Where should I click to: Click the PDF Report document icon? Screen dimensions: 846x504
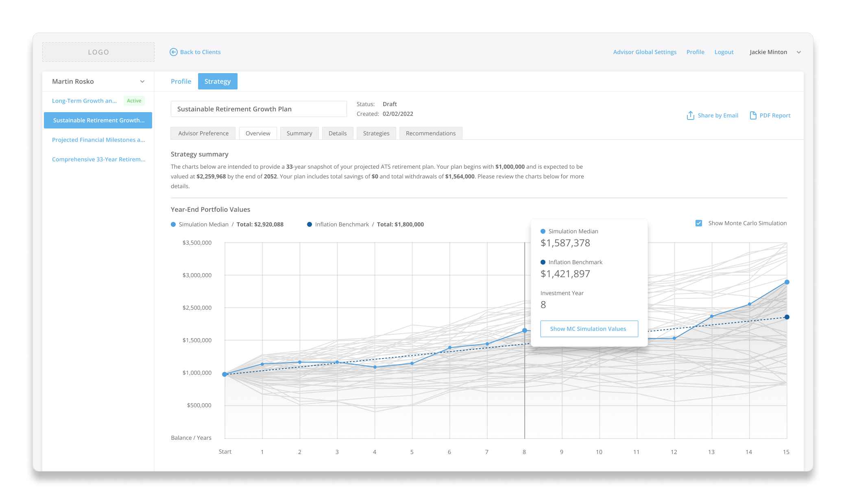[x=753, y=115]
